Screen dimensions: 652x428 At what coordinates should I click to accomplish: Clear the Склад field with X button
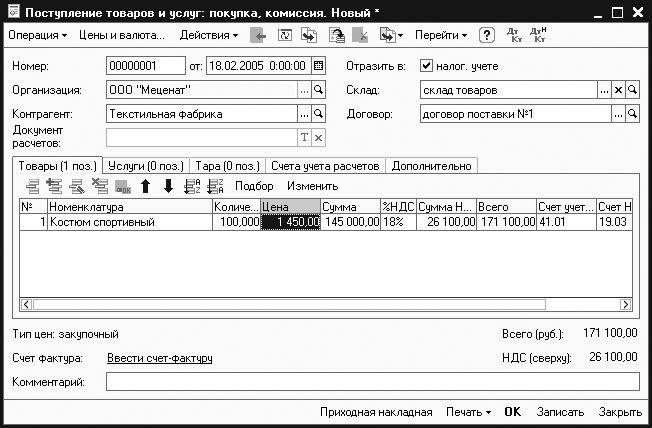[x=618, y=90]
